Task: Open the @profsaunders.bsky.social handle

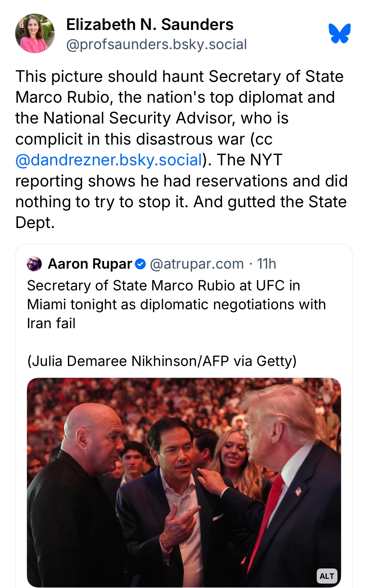Action: coord(156,44)
